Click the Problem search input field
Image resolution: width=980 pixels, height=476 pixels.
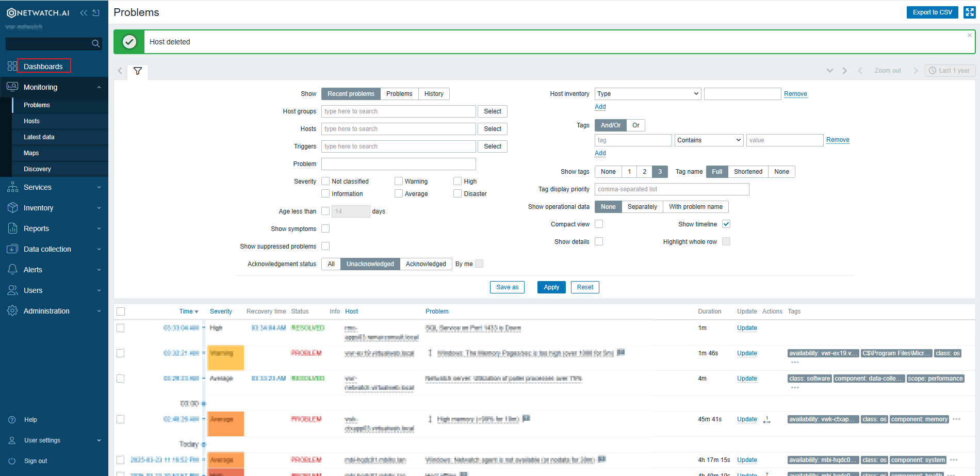(398, 163)
